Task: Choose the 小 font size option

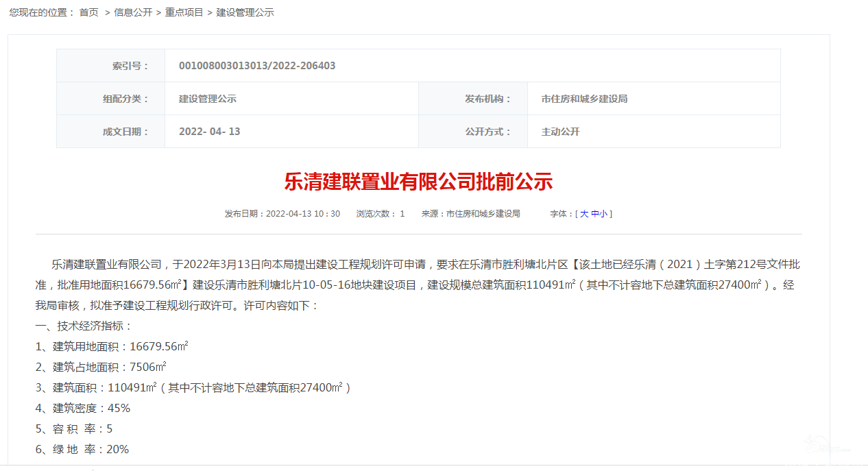Action: click(x=603, y=214)
